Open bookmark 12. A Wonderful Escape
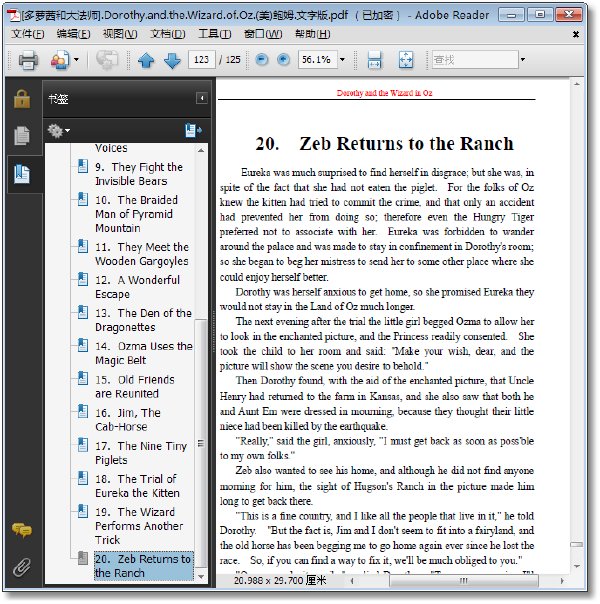The height and width of the screenshot is (604, 600). pyautogui.click(x=137, y=287)
